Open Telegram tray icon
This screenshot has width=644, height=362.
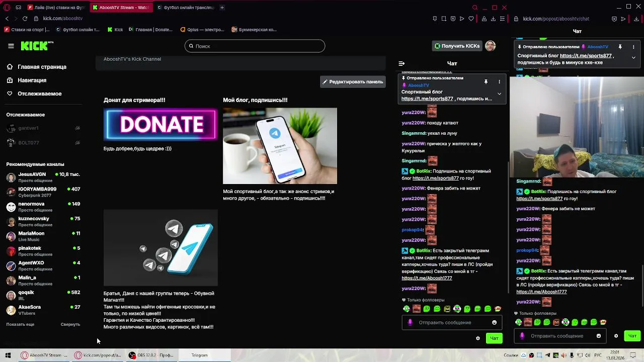(547, 355)
